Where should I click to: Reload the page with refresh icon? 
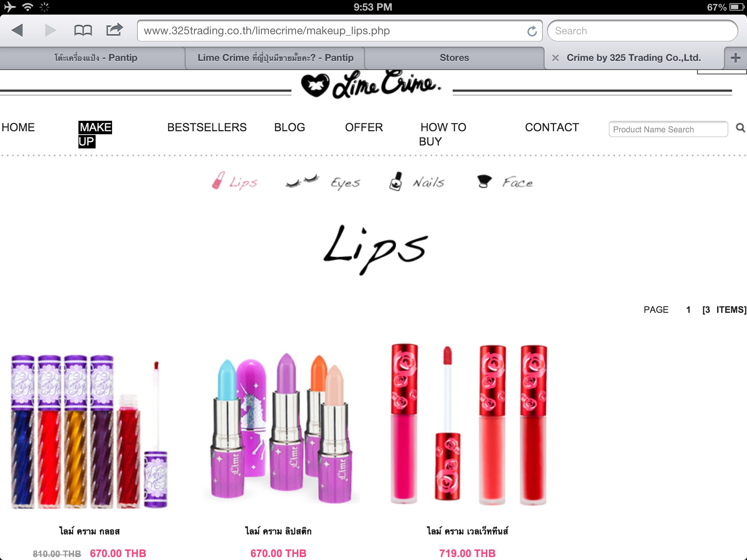(532, 31)
